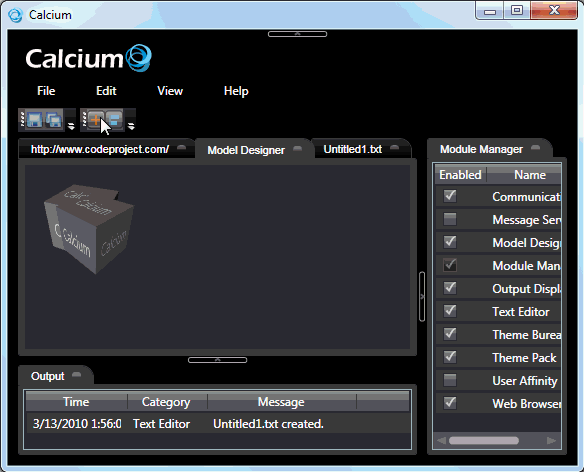Open the View menu

point(170,91)
